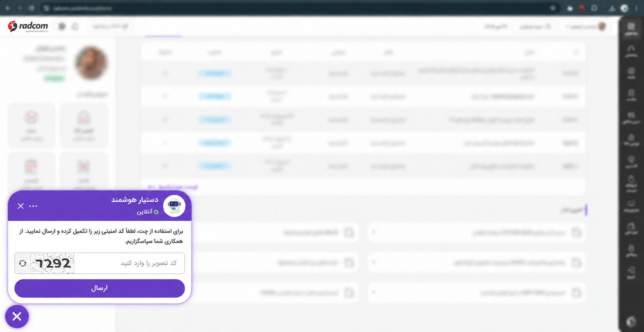The height and width of the screenshot is (332, 644).
Task: Open the browser downloads icon
Action: coord(612,8)
